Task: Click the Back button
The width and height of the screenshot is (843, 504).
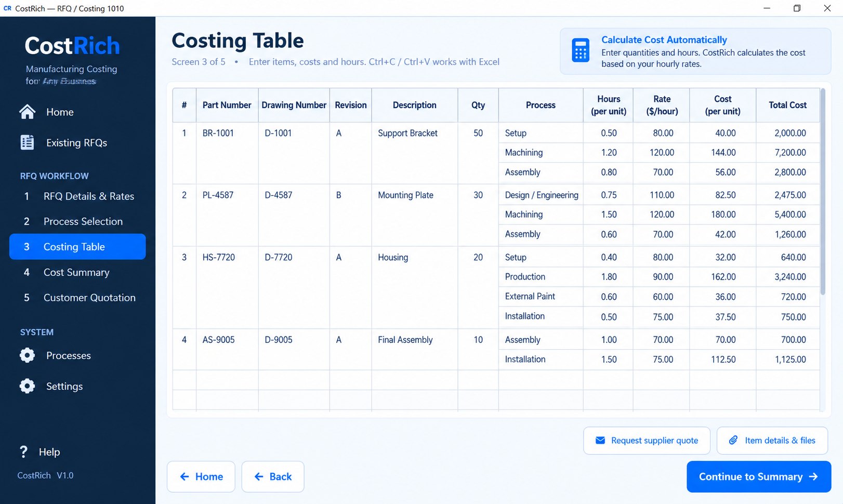Action: coord(273,476)
